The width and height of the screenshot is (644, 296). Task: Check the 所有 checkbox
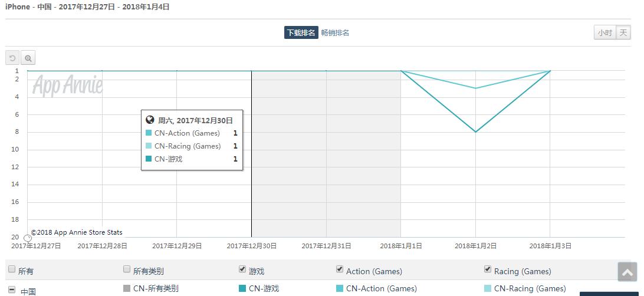click(12, 269)
